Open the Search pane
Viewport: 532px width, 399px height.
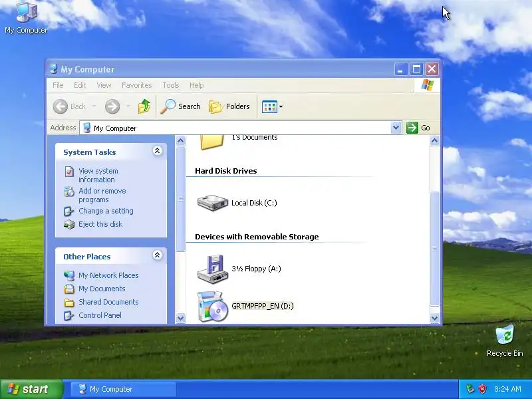180,106
